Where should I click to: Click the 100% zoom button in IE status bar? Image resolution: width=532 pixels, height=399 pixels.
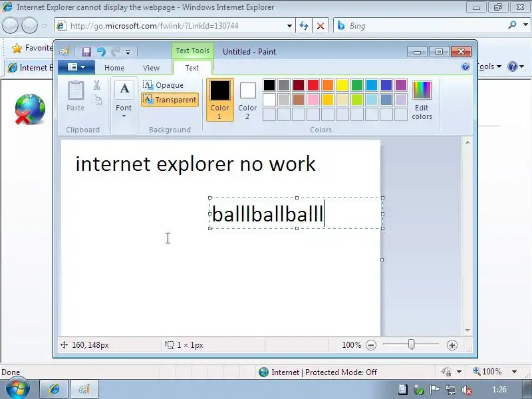[x=487, y=372]
